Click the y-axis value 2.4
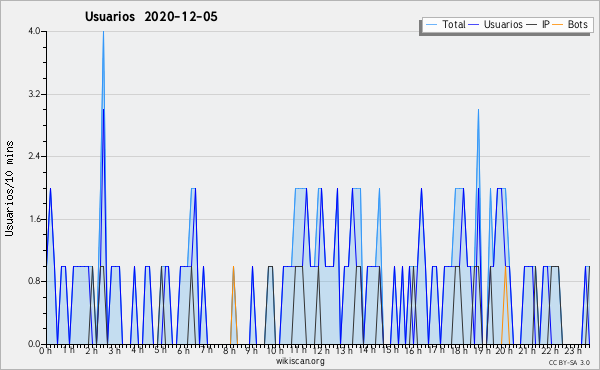Viewport: 600px width, 370px height. click(x=34, y=156)
